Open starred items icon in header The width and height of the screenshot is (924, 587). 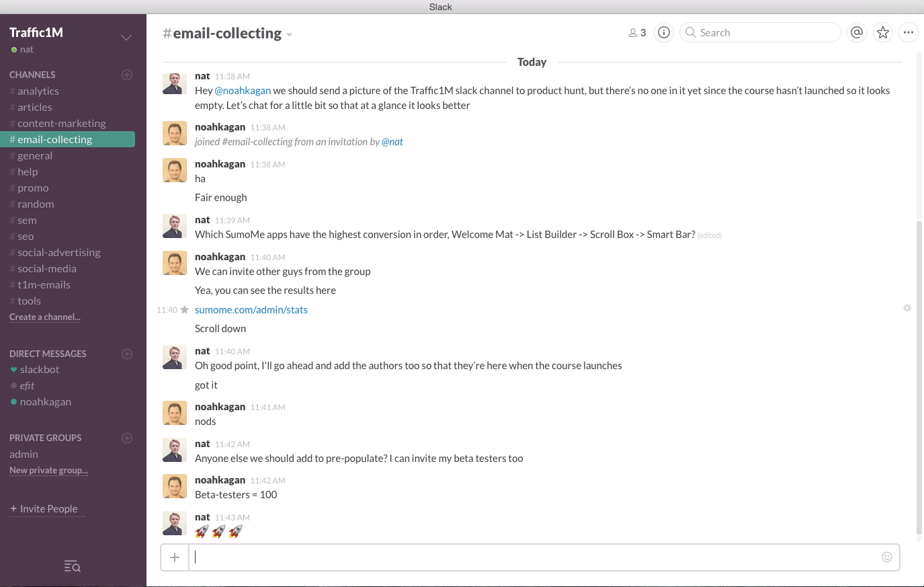click(x=883, y=32)
